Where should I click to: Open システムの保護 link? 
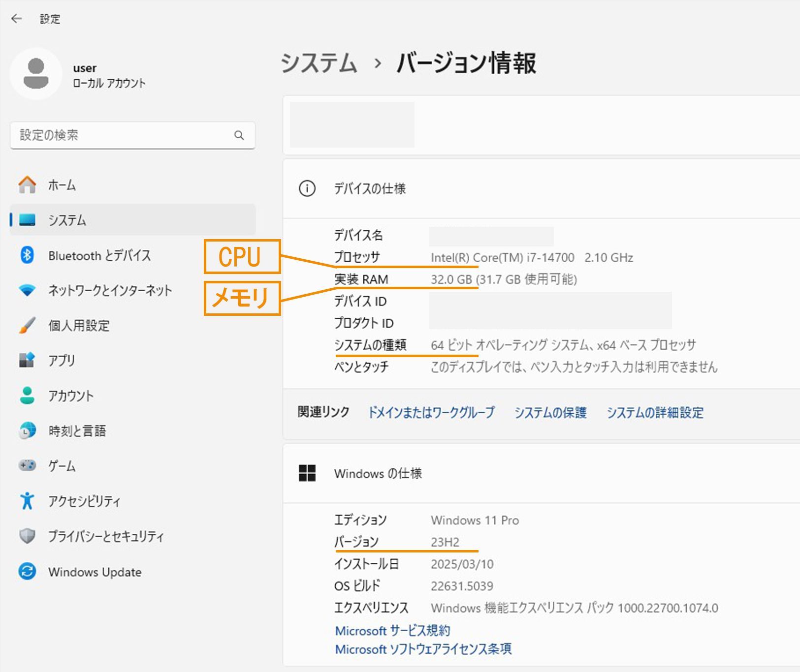pos(550,412)
